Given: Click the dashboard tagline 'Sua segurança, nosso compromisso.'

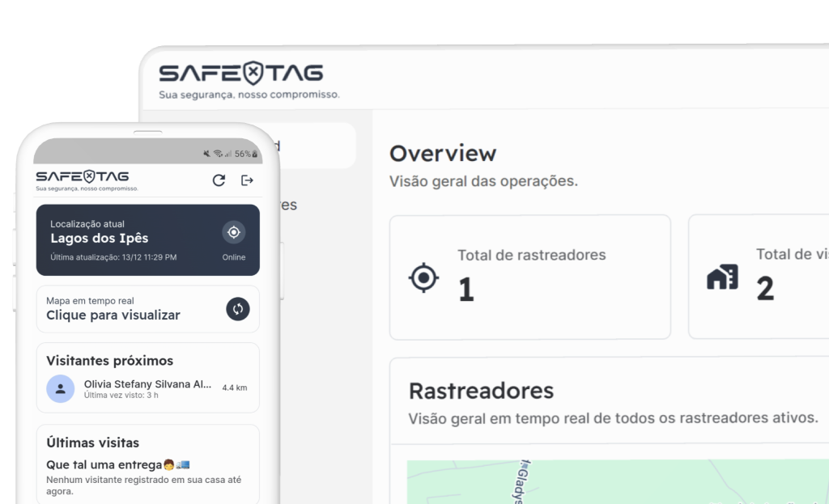Looking at the screenshot, I should [249, 95].
